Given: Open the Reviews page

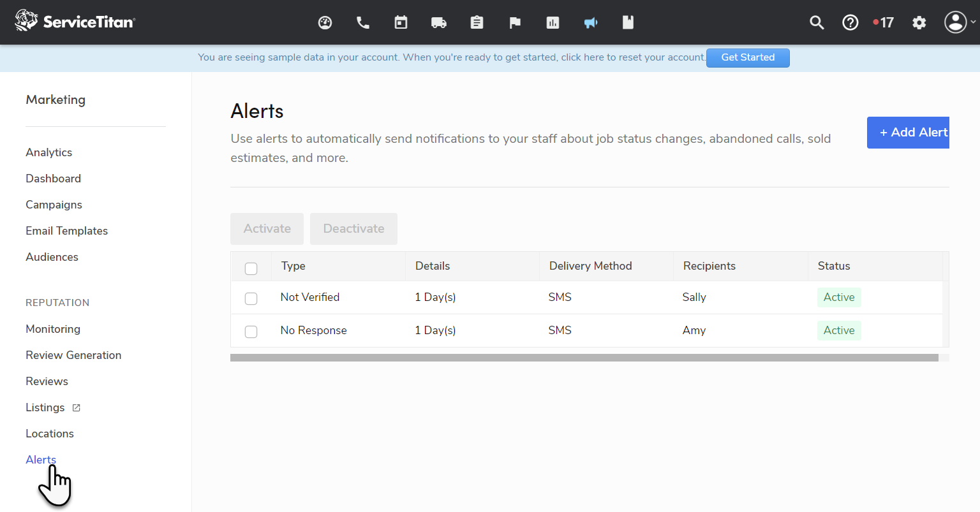Looking at the screenshot, I should click(47, 381).
